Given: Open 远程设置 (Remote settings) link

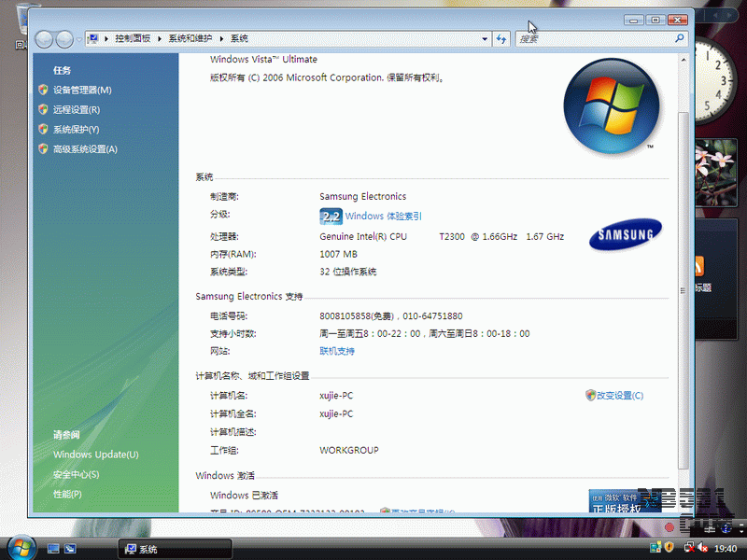Looking at the screenshot, I should coord(76,110).
